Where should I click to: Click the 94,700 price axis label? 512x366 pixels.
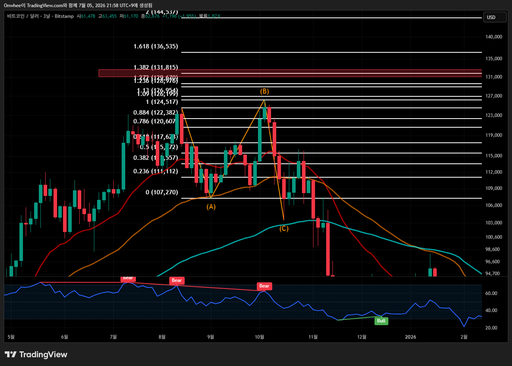[494, 274]
